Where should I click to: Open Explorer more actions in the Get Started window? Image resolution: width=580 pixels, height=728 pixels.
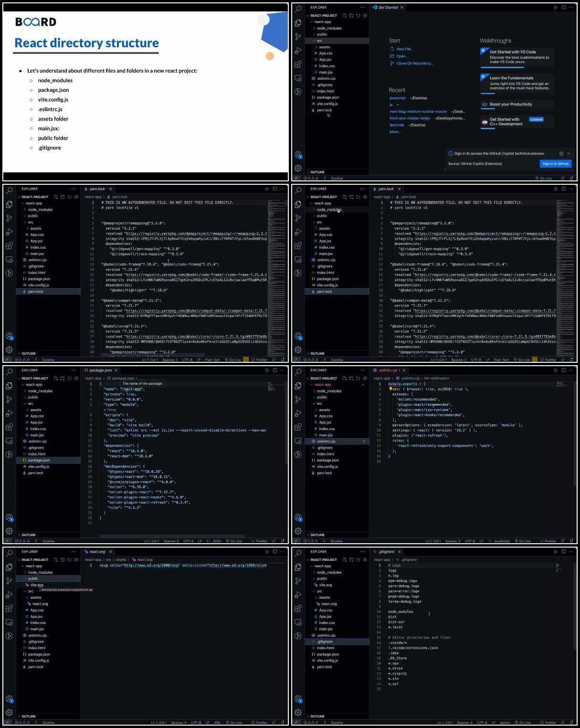pos(362,8)
